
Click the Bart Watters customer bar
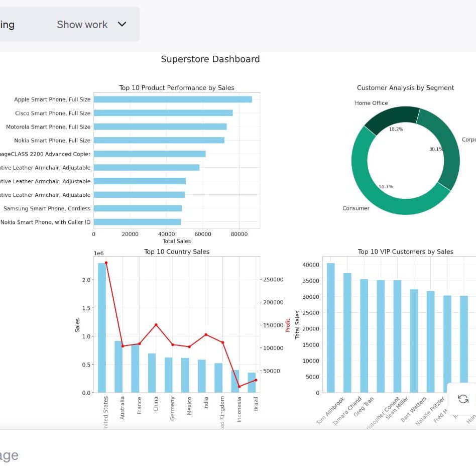tap(414, 340)
